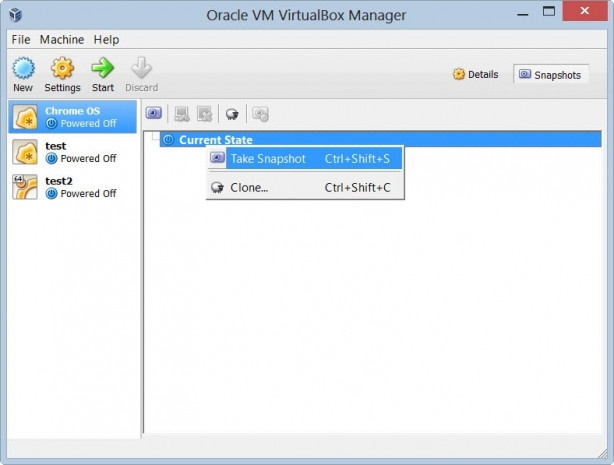Open the Machine menu
Screen dimensions: 614x465
pos(62,40)
